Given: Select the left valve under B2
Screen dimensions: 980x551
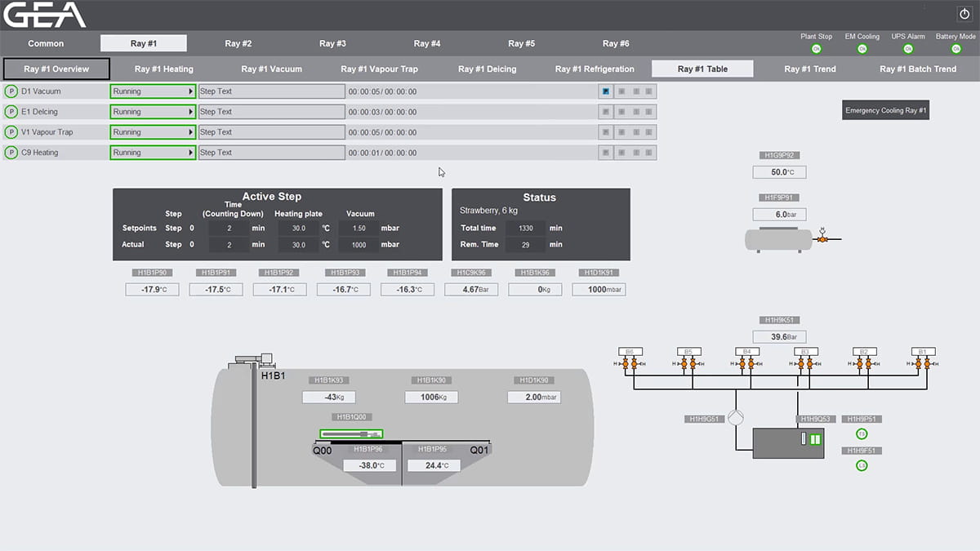Looking at the screenshot, I should (859, 363).
